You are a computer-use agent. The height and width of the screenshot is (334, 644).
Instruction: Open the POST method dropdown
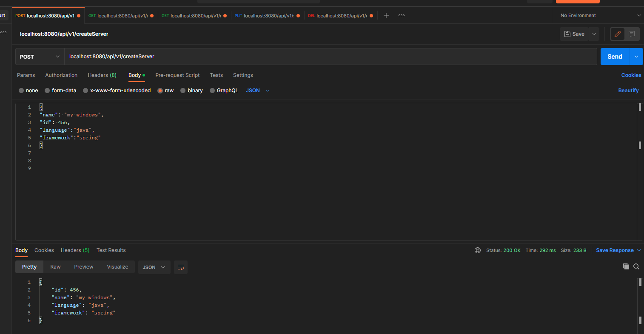click(x=39, y=56)
